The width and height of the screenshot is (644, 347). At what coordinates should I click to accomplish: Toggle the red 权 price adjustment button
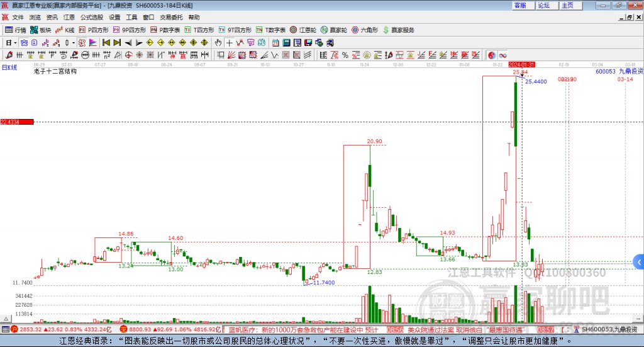pyautogui.click(x=82, y=43)
